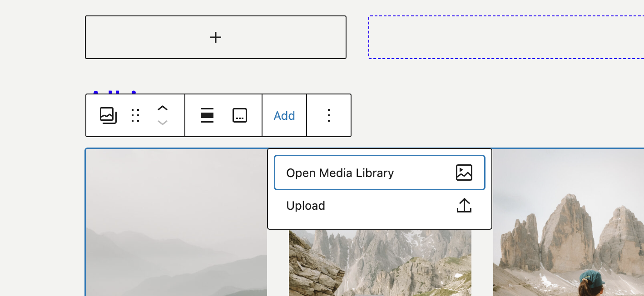
Task: Click the plus inserter in the empty block
Action: click(x=216, y=37)
